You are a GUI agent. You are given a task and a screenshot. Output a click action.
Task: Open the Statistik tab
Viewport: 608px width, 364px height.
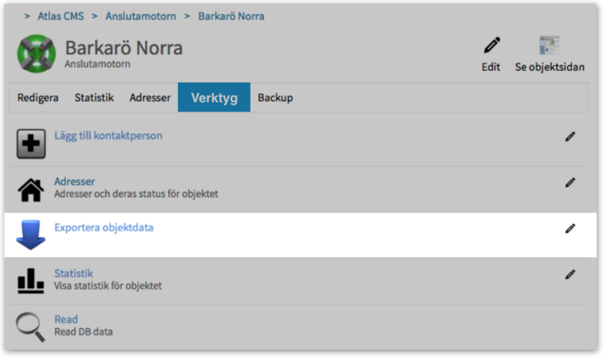(94, 98)
